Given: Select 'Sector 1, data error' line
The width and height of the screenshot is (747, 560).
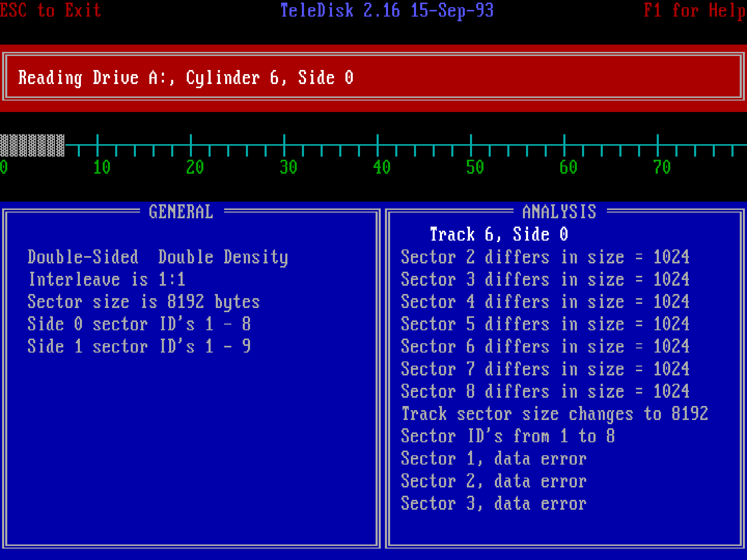Looking at the screenshot, I should (494, 459).
